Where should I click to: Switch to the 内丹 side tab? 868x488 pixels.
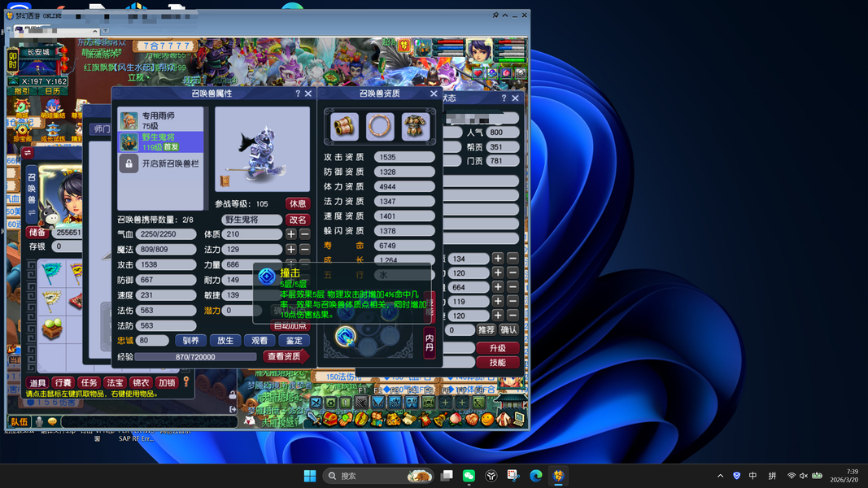pyautogui.click(x=430, y=342)
